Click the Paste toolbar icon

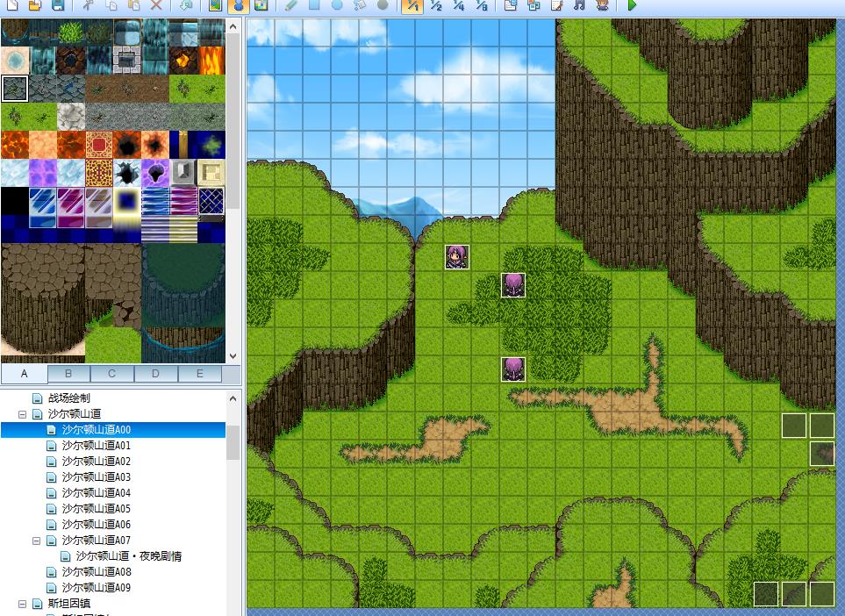tap(133, 5)
